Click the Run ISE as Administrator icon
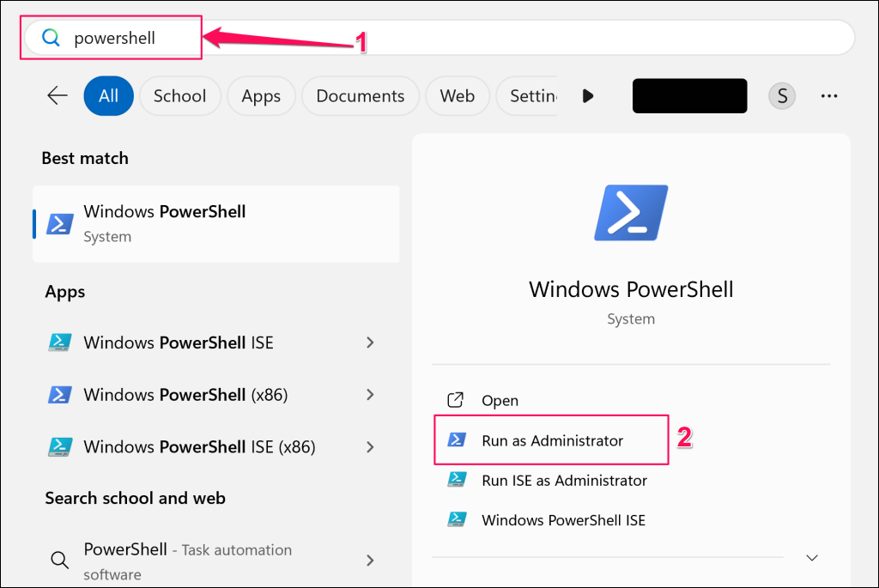The height and width of the screenshot is (588, 879). coord(457,480)
